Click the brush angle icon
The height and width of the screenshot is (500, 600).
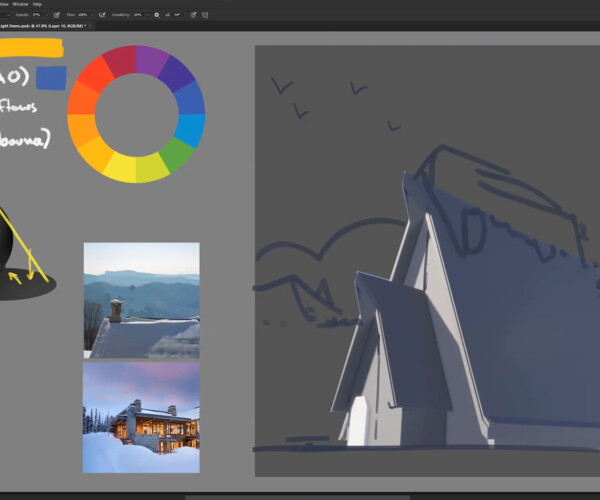tap(167, 15)
